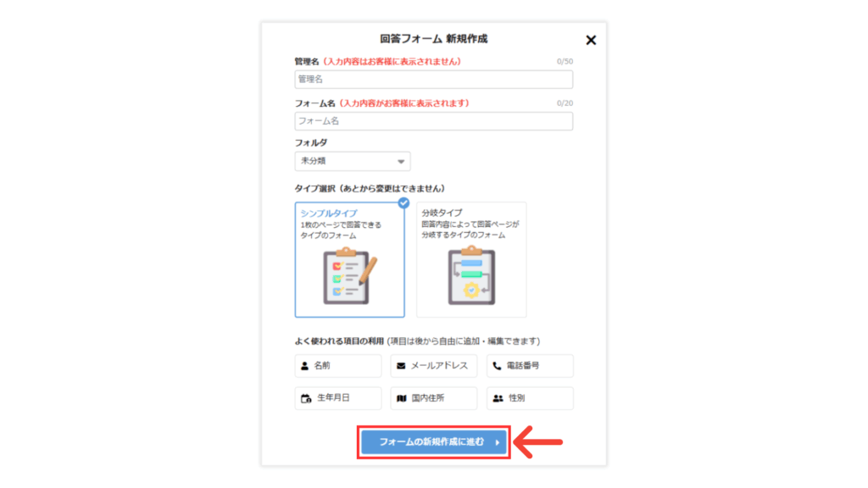
Task: Click into the 管理名 input field
Action: (434, 79)
